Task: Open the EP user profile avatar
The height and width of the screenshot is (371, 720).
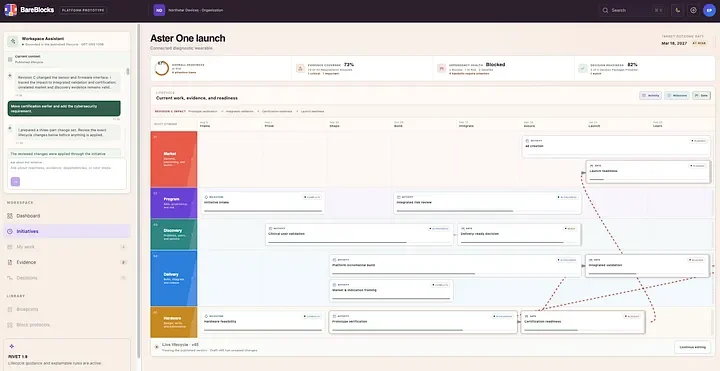Action: click(709, 10)
